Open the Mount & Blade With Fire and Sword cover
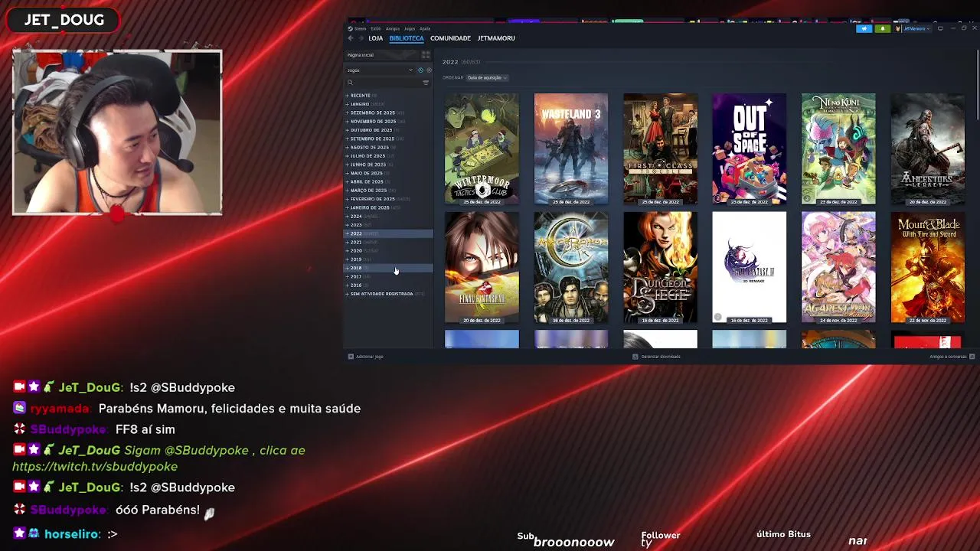980x551 pixels. pyautogui.click(x=928, y=268)
